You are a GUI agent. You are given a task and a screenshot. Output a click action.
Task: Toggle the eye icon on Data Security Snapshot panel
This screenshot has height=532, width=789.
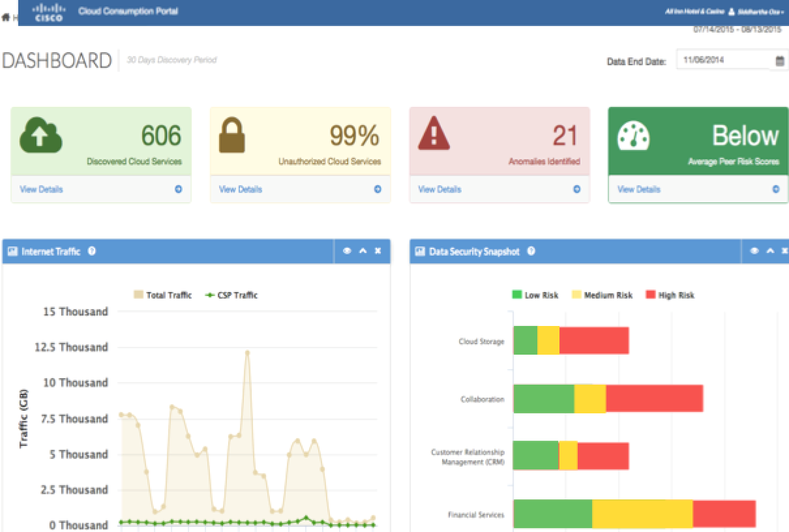(x=755, y=250)
